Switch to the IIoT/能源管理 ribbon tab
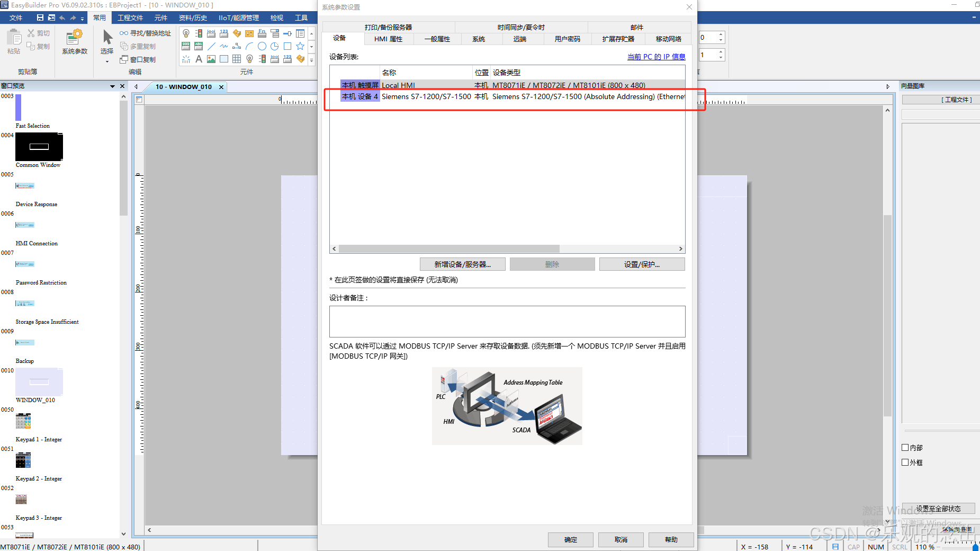 pyautogui.click(x=239, y=17)
